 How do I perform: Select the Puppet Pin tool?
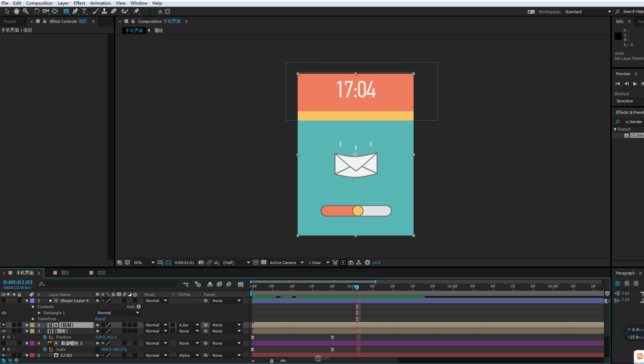pyautogui.click(x=136, y=11)
